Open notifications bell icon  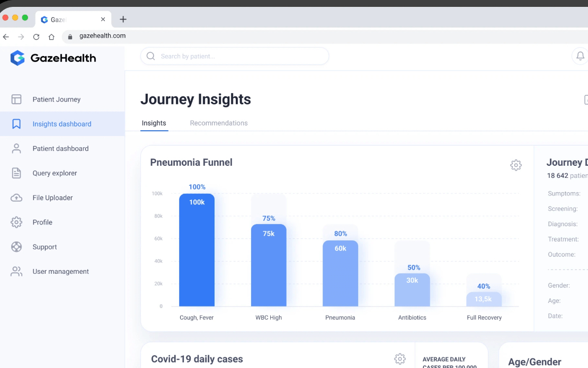(x=580, y=56)
